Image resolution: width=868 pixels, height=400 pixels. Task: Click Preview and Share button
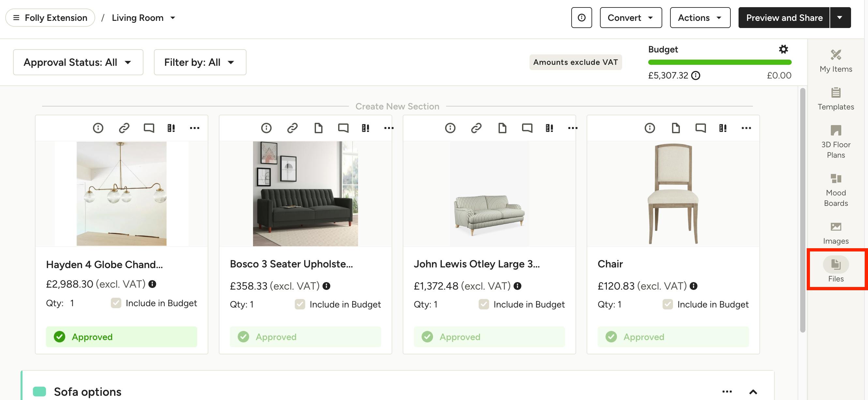pos(784,18)
